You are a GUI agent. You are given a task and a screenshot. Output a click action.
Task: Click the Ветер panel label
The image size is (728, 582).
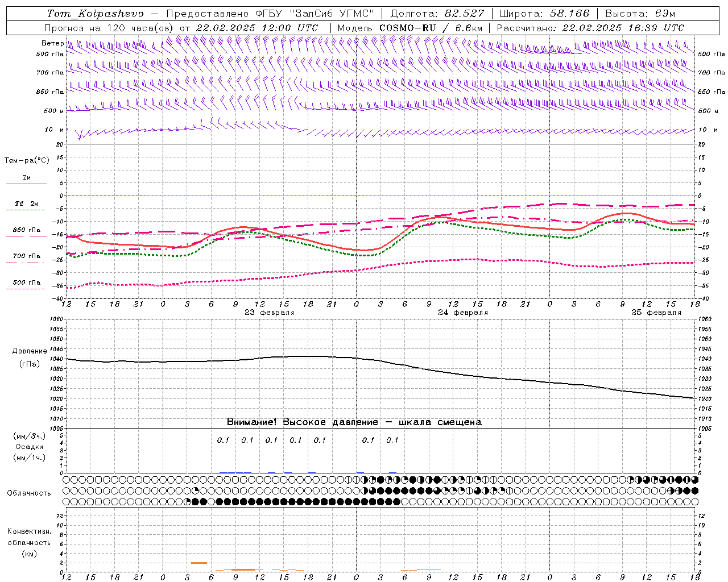[52, 43]
